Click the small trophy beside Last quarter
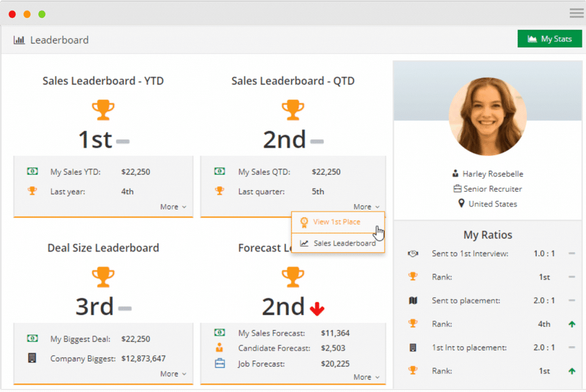Screen dimensions: 586x392 tap(220, 191)
